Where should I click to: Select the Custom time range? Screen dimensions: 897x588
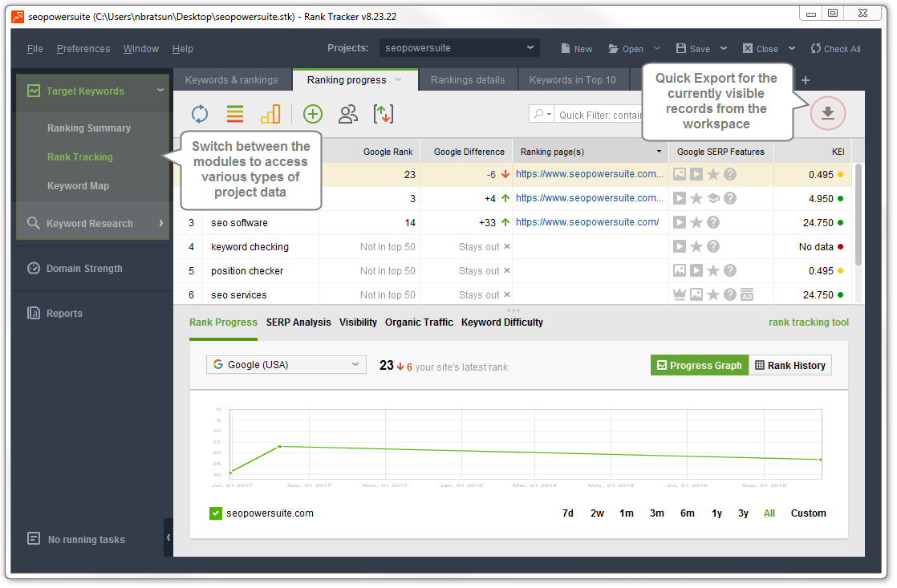click(808, 513)
